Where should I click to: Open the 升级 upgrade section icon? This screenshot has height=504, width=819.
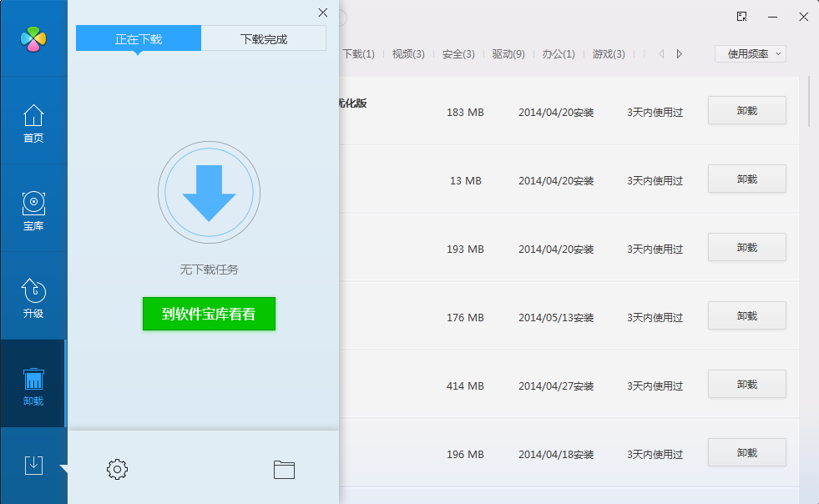(x=33, y=297)
